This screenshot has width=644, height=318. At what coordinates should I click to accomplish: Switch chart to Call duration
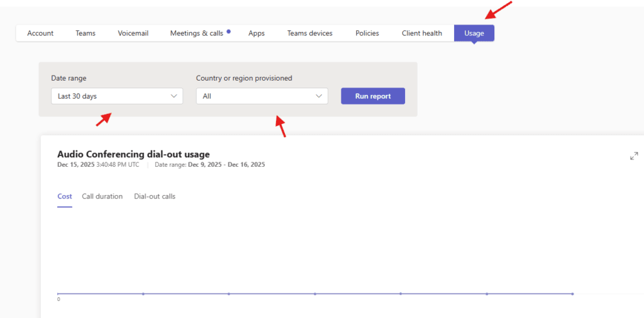(102, 196)
